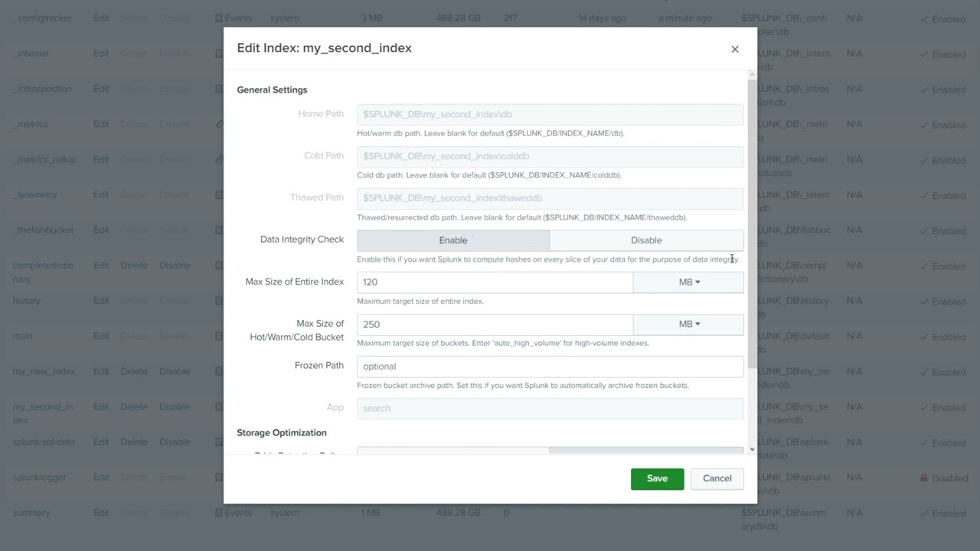980x551 pixels.
Task: Click Disable for completedictionary index
Action: click(x=175, y=266)
